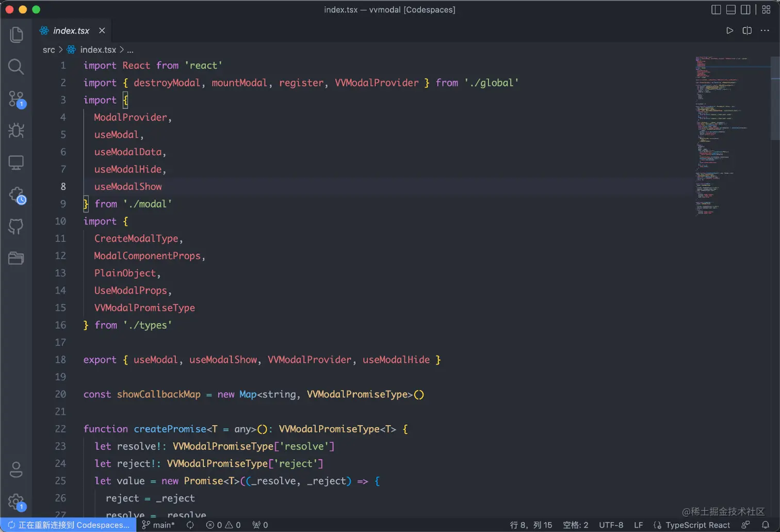Open the GitHub view in activity bar
This screenshot has height=532, width=780.
[x=16, y=226]
